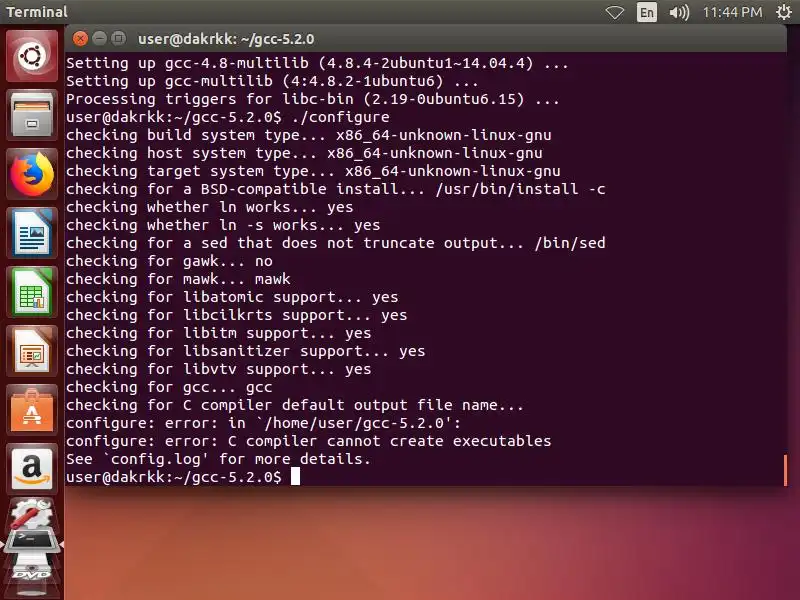Click 'checking target system type' line
800x600 pixels.
313,171
